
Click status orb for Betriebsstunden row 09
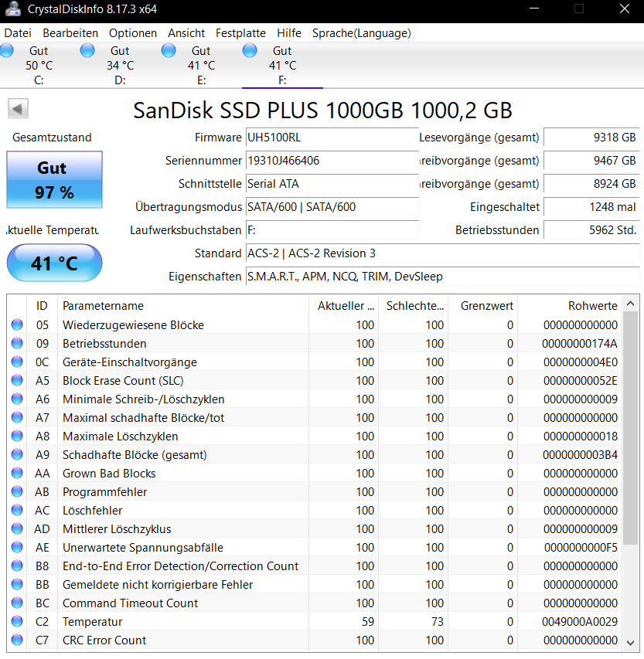pos(17,343)
